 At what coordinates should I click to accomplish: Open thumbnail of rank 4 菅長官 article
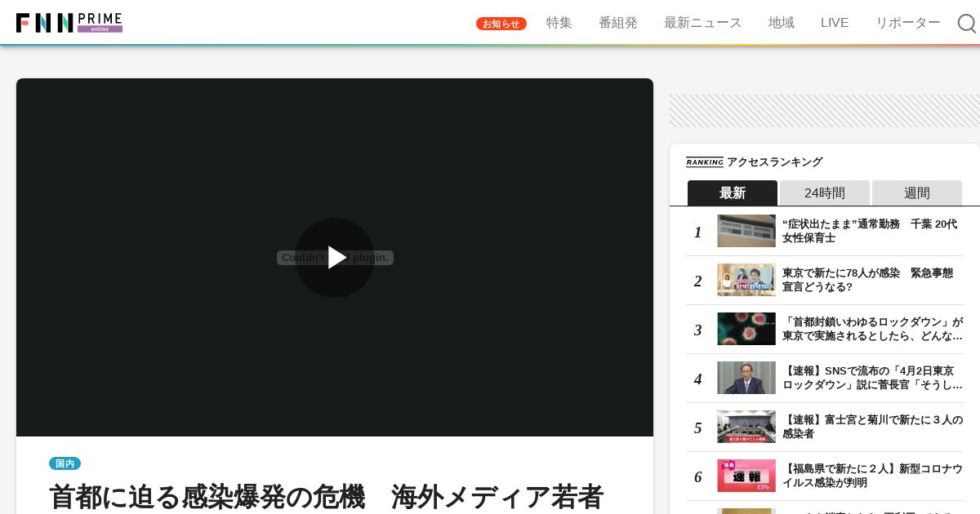click(x=746, y=378)
